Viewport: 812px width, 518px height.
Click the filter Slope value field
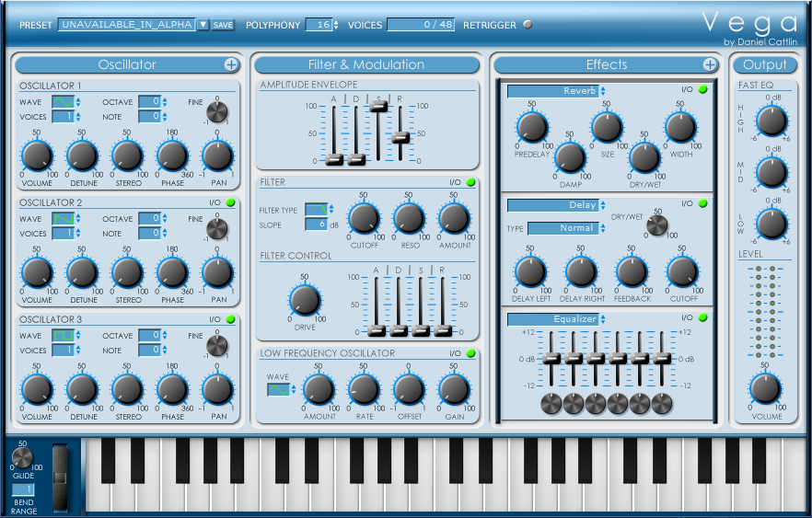coord(316,224)
